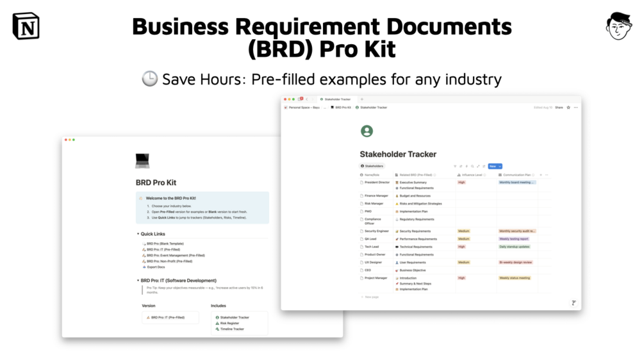Click the Notion logo in the banner

(x=26, y=26)
